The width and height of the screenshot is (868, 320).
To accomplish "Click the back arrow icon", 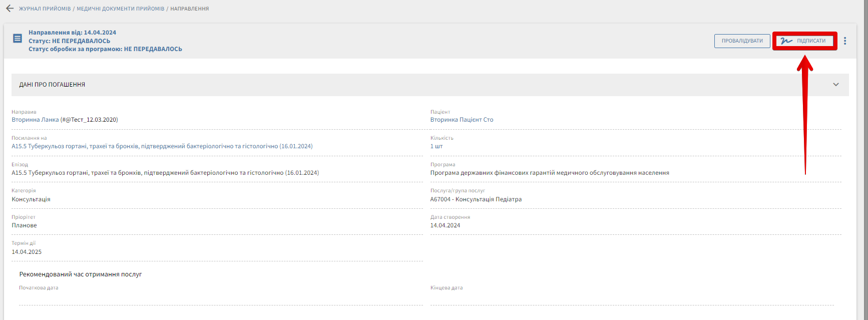I will [x=10, y=9].
